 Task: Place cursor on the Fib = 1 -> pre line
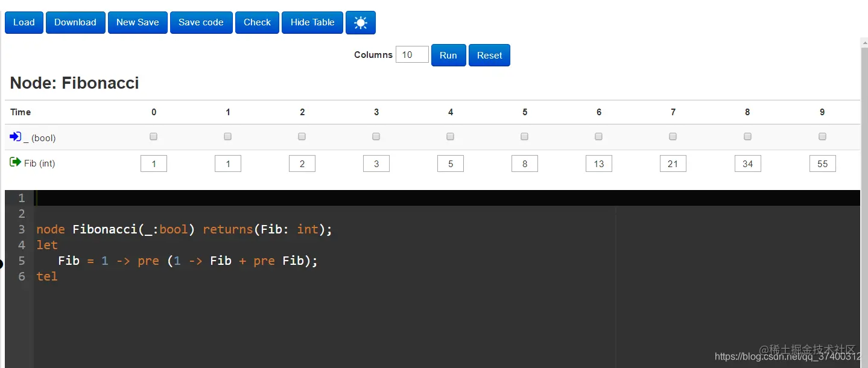(x=188, y=261)
